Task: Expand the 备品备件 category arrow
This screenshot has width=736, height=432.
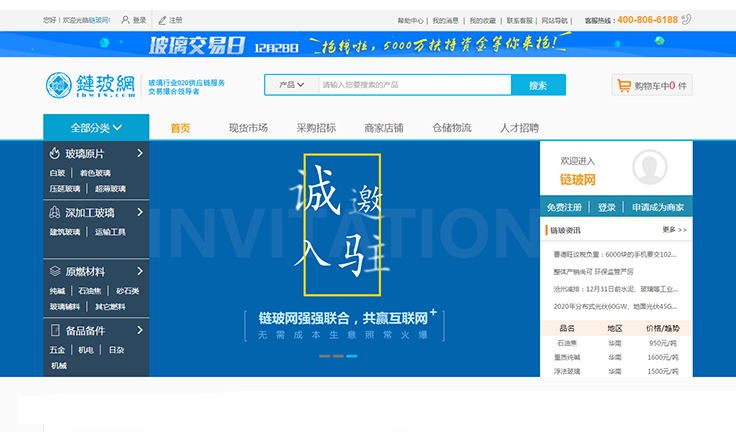Action: click(x=140, y=330)
